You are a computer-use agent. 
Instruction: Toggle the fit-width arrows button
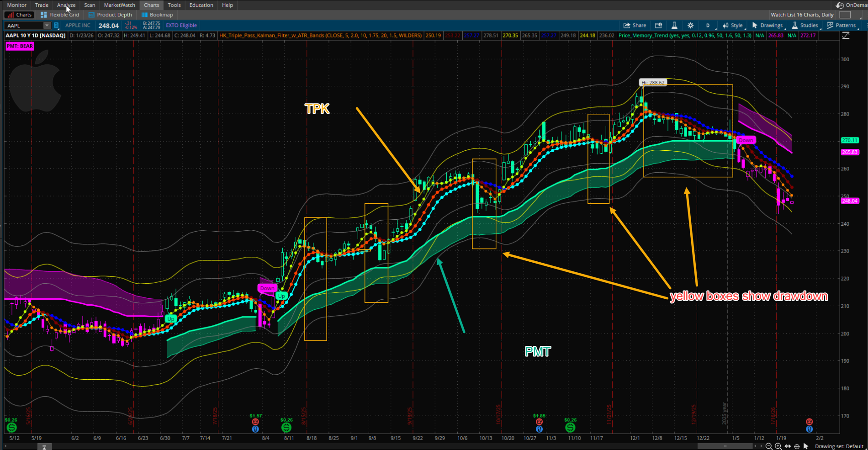787,446
